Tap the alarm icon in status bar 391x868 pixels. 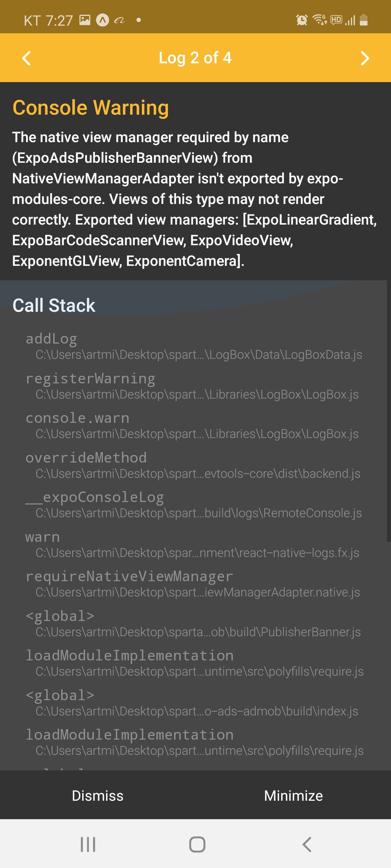point(302,20)
